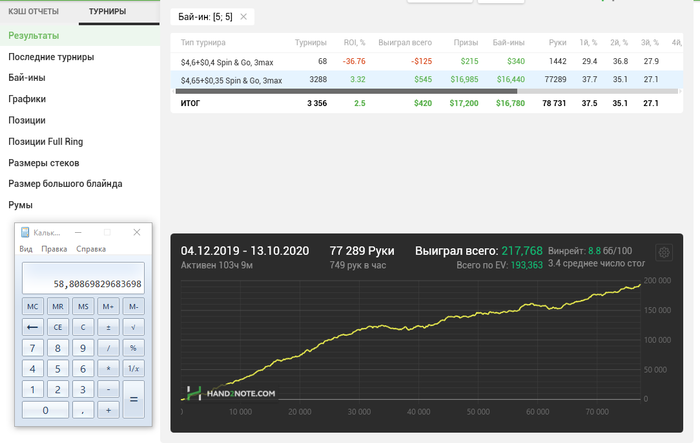Select the $4,6+$0,4 Spin & Go row
The image size is (700, 443).
click(x=426, y=62)
